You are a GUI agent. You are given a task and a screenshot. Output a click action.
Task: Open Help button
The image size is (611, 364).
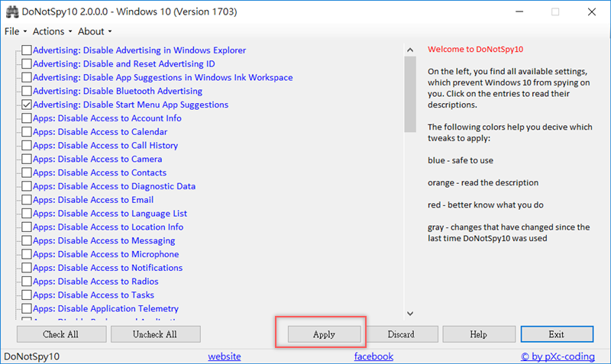coord(479,334)
